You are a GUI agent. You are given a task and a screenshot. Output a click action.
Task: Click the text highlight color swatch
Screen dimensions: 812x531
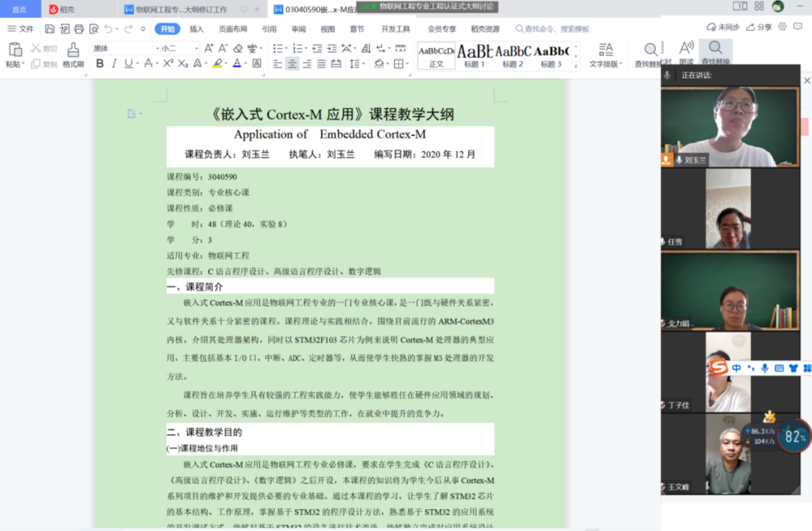click(x=218, y=64)
